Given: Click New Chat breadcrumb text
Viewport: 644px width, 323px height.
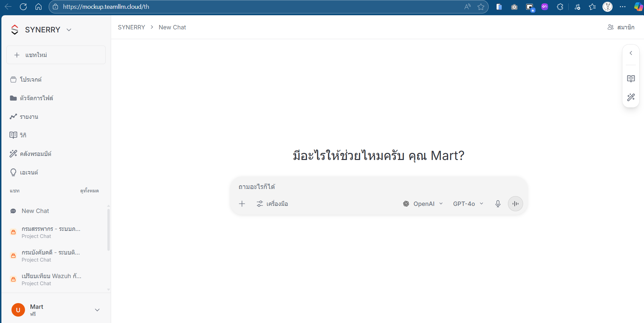Looking at the screenshot, I should tap(172, 27).
